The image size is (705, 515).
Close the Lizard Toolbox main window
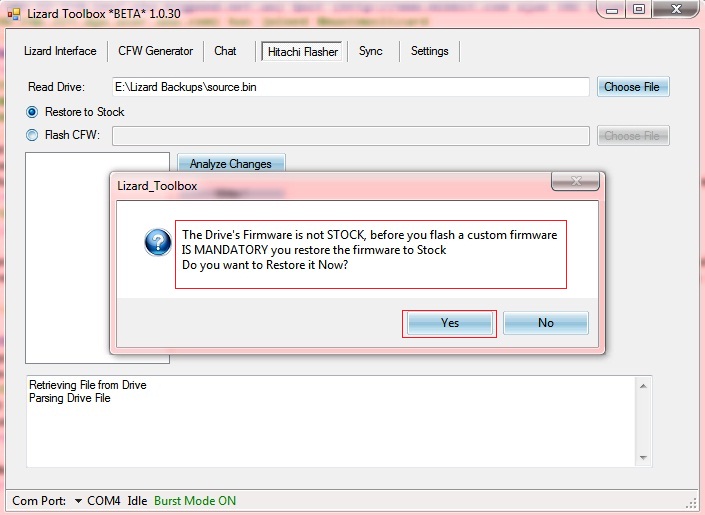(x=676, y=9)
